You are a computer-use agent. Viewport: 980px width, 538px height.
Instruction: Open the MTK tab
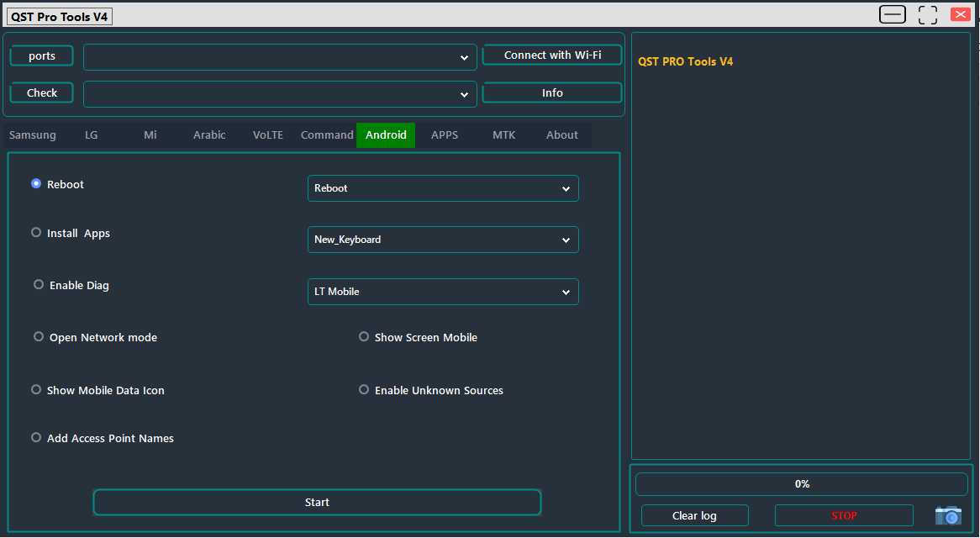pos(504,134)
